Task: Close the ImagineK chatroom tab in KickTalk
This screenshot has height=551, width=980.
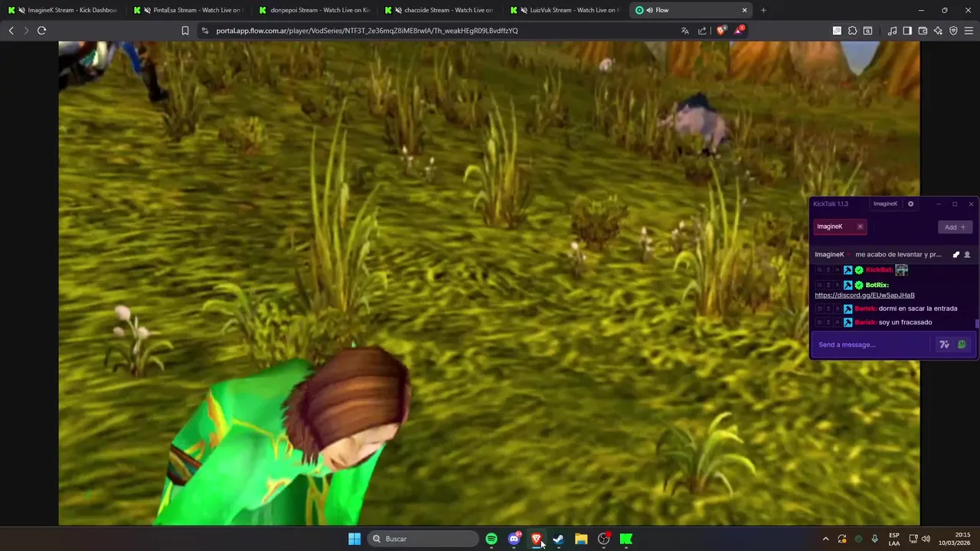Action: point(860,227)
